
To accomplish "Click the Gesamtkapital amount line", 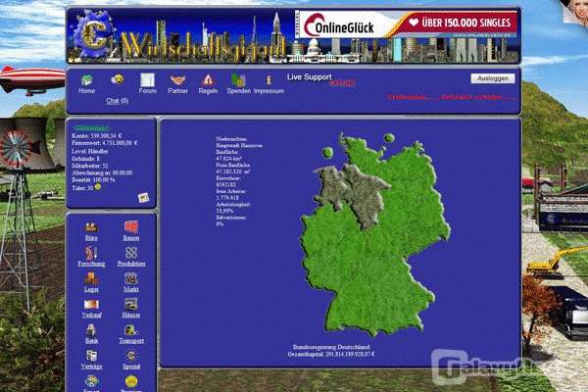I will pos(331,354).
